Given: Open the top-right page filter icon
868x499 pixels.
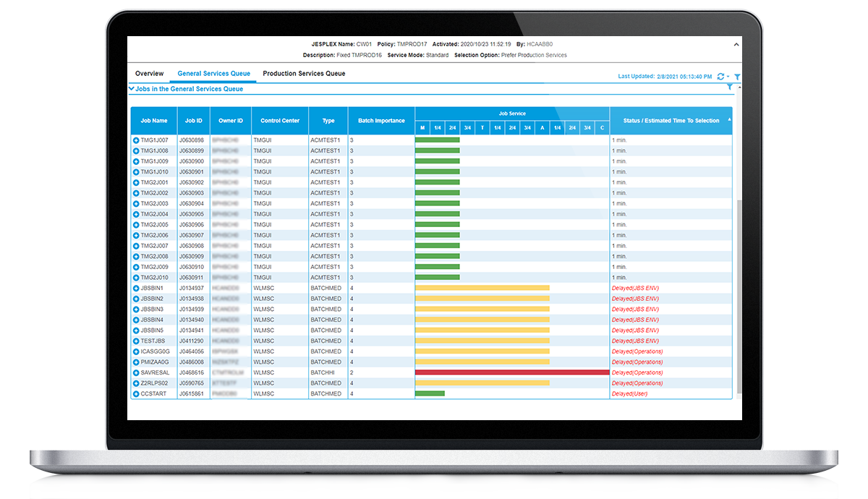Looking at the screenshot, I should 737,76.
